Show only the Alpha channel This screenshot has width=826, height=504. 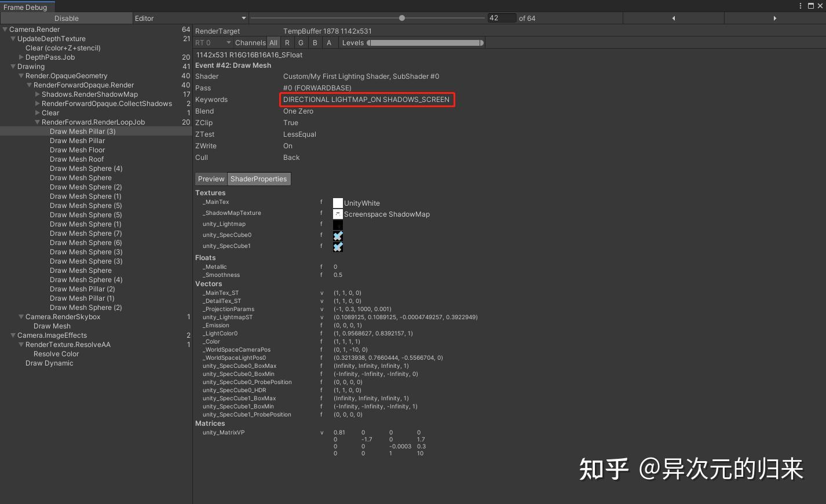coord(329,42)
